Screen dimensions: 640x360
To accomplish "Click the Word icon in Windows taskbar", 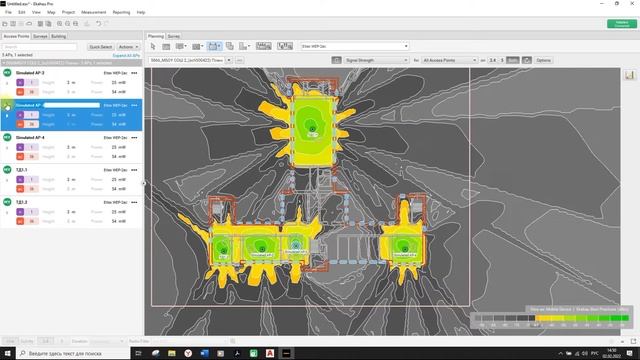I will [x=204, y=353].
